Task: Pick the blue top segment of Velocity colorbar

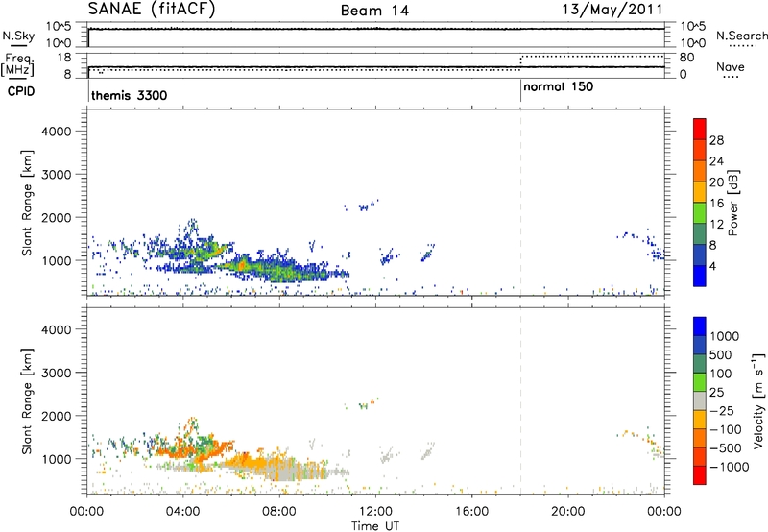Action: point(700,326)
